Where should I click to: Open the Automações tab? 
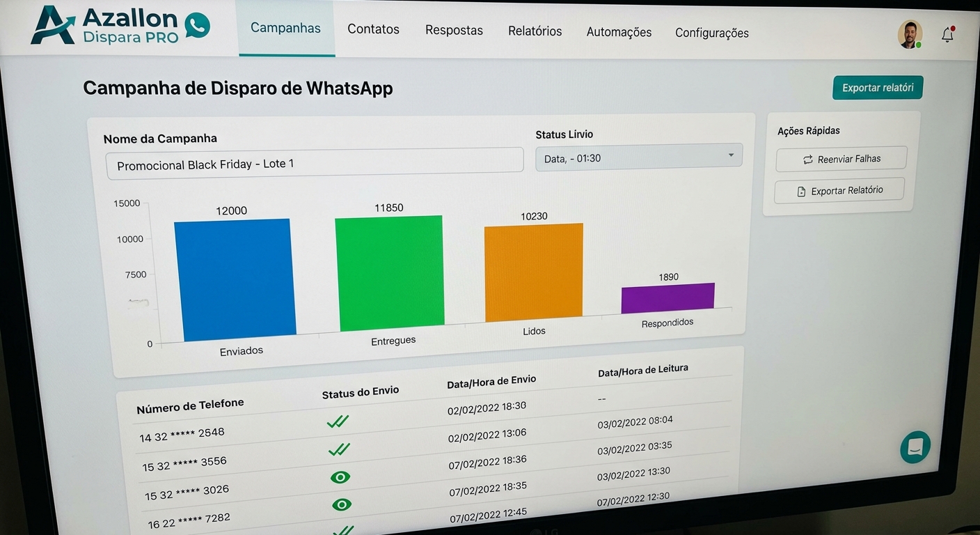click(x=619, y=32)
